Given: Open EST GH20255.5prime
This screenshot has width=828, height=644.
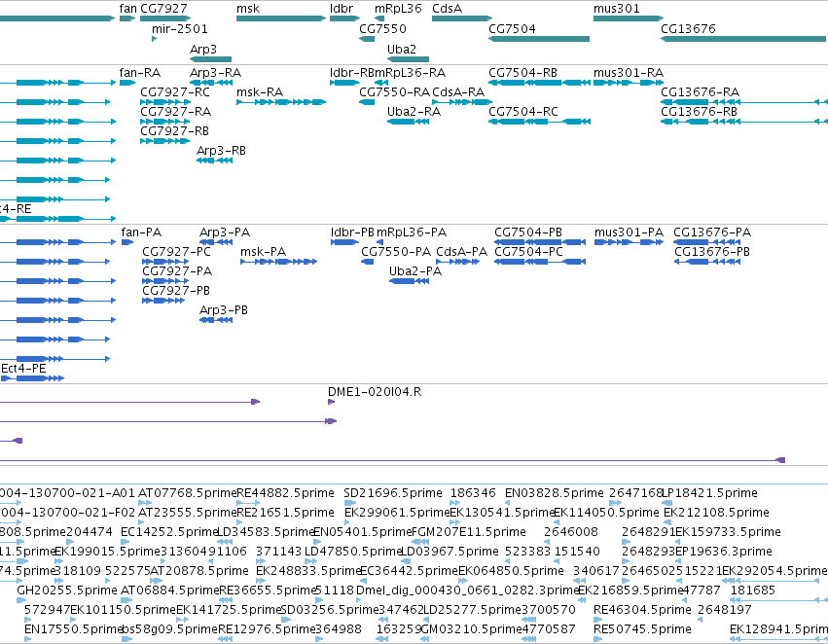Looking at the screenshot, I should [x=19, y=600].
